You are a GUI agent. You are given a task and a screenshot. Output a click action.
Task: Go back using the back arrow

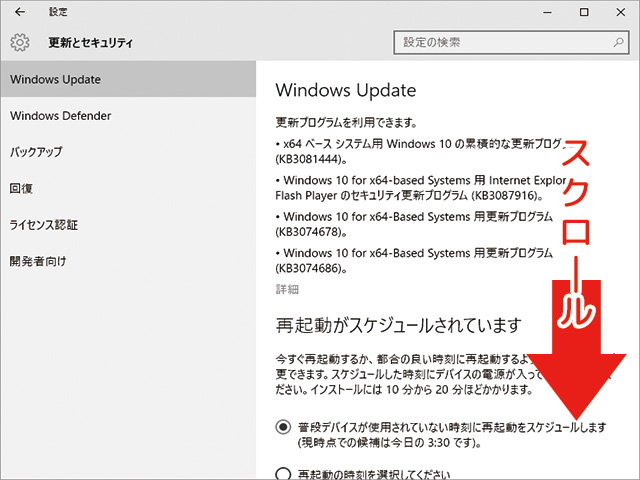point(20,12)
